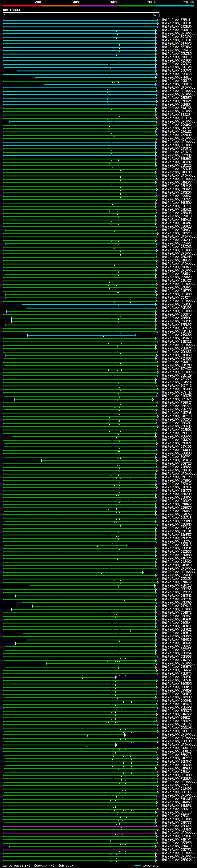Image resolution: width=197 pixels, height=868 pixels.
Task: Select the UniRef100_Q56RD5 label
Action: (177, 304)
